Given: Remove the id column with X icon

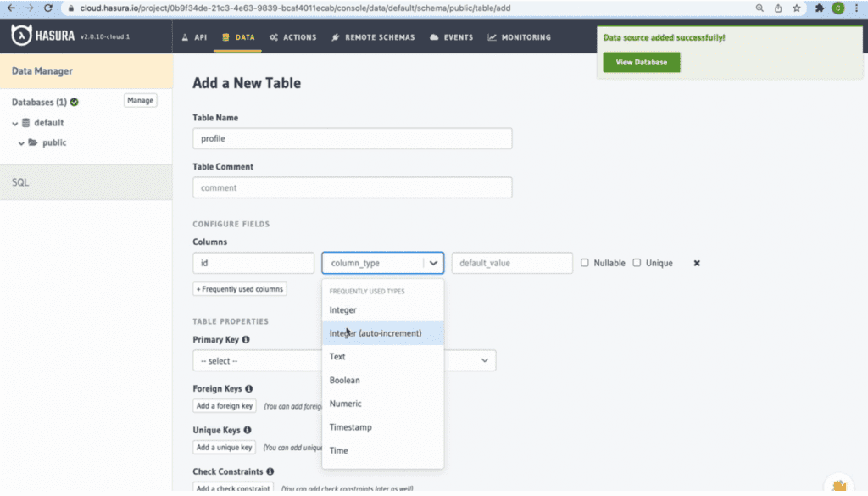Looking at the screenshot, I should pos(697,263).
